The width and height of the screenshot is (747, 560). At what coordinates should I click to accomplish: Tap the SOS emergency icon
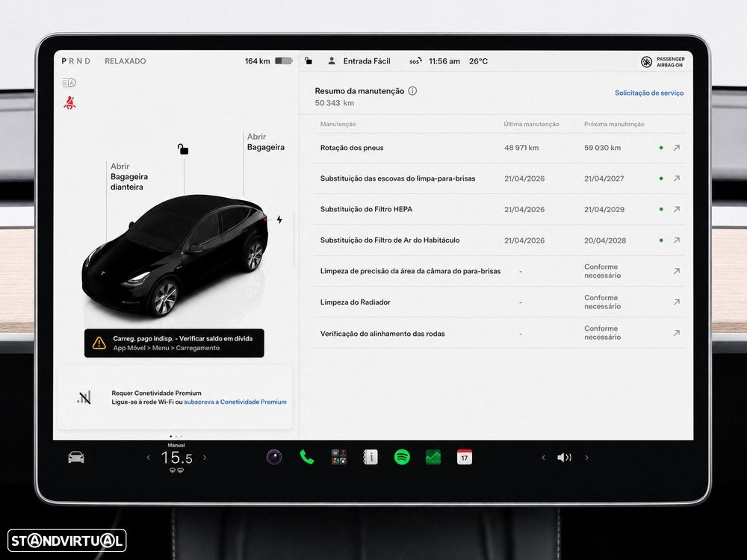[415, 61]
